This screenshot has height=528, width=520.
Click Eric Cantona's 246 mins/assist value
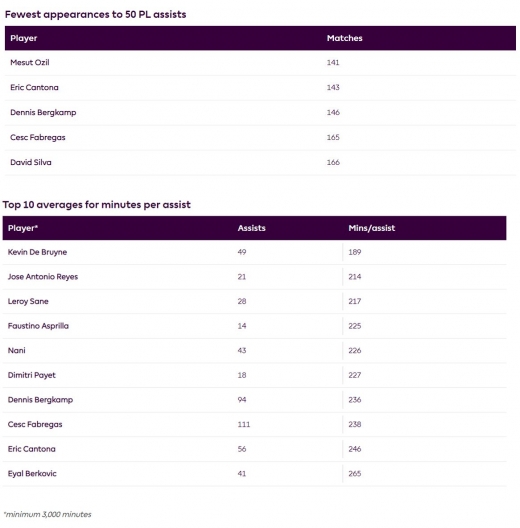(x=355, y=449)
